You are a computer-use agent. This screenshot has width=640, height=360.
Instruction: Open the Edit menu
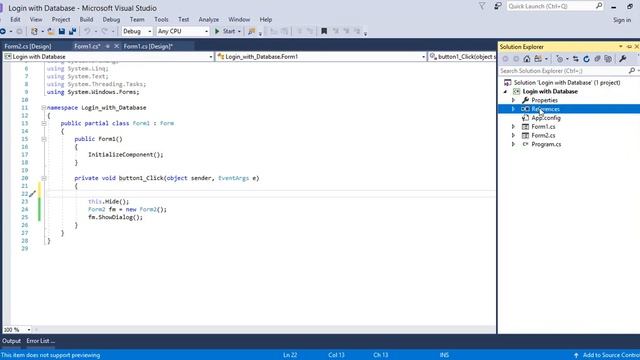click(15, 19)
